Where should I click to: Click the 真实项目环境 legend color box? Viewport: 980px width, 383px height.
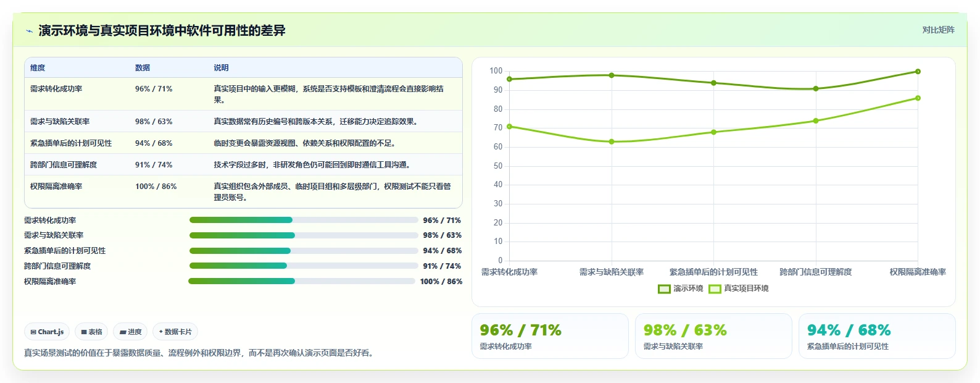[715, 288]
